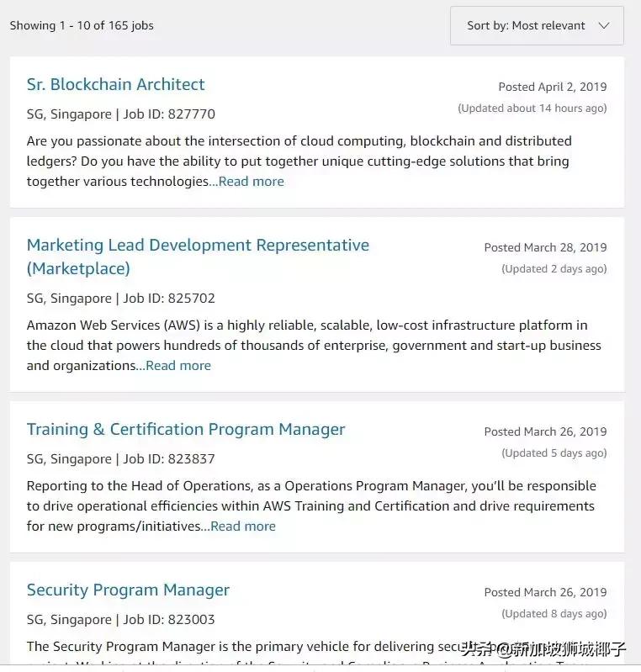This screenshot has height=672, width=641.
Task: Open the Sr. Blockchain Architect job
Action: pyautogui.click(x=116, y=85)
